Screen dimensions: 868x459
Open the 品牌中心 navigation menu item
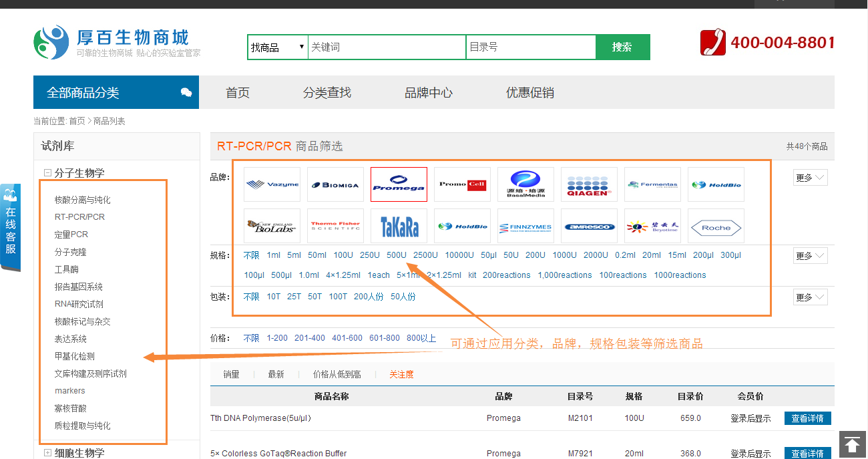pyautogui.click(x=428, y=93)
